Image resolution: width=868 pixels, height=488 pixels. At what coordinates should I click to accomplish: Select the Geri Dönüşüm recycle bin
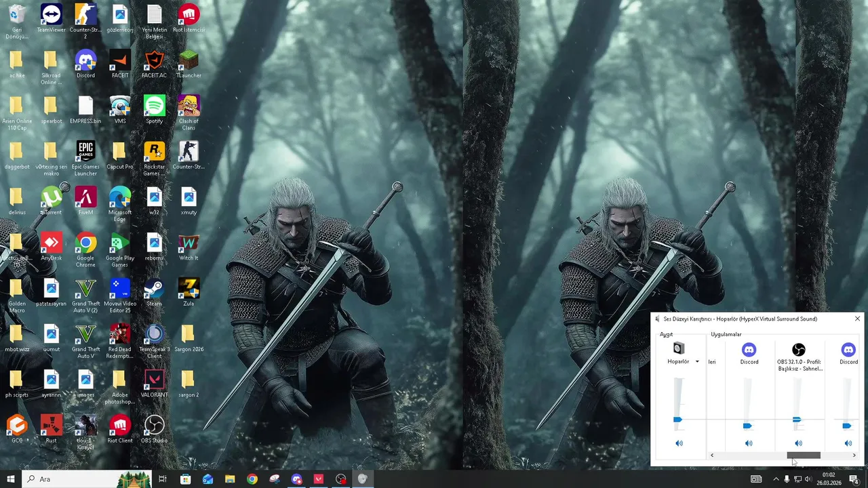pyautogui.click(x=17, y=20)
